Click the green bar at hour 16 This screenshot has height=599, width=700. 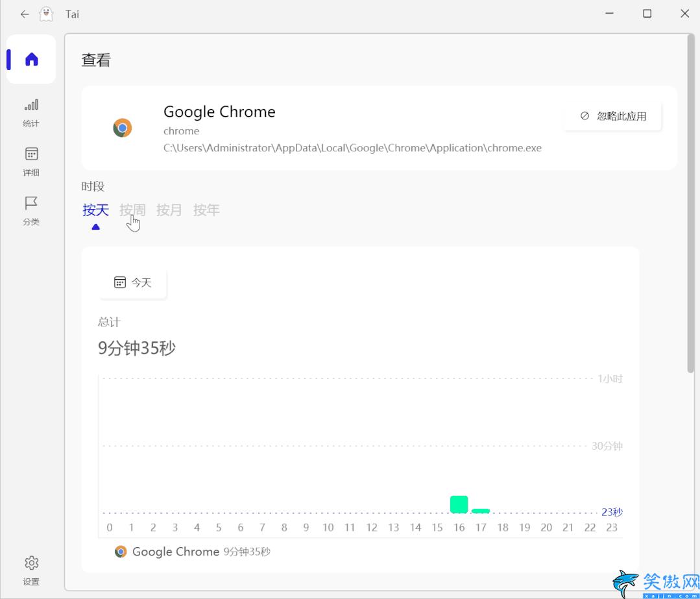click(459, 504)
